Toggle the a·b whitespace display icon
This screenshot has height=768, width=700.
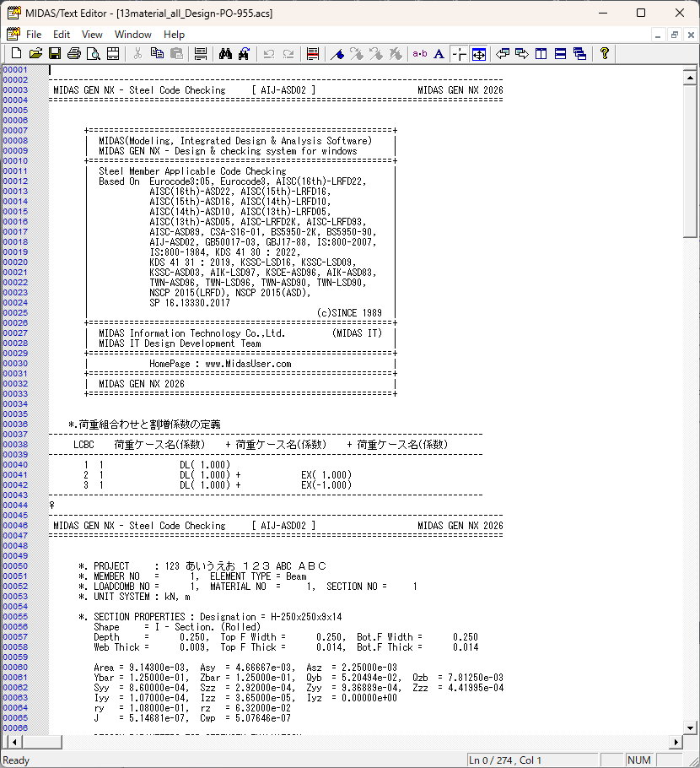420,53
